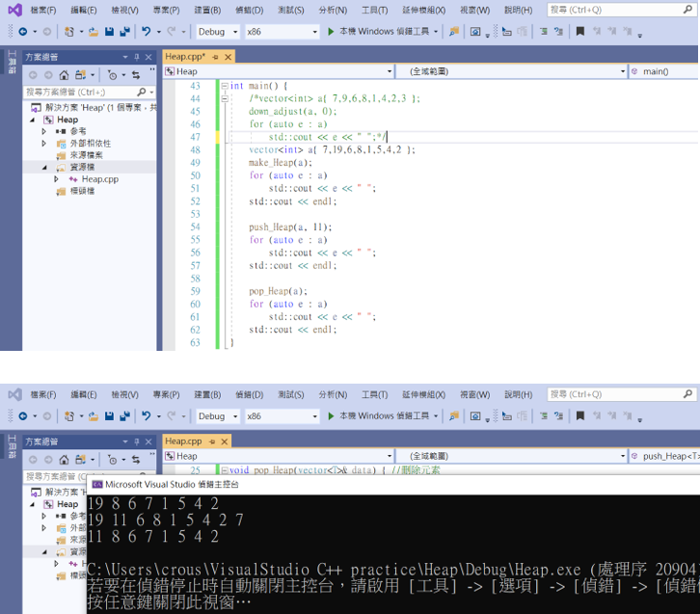Click pin icon on top Heap.cpp* tab
Image resolution: width=700 pixels, height=614 pixels.
216,57
